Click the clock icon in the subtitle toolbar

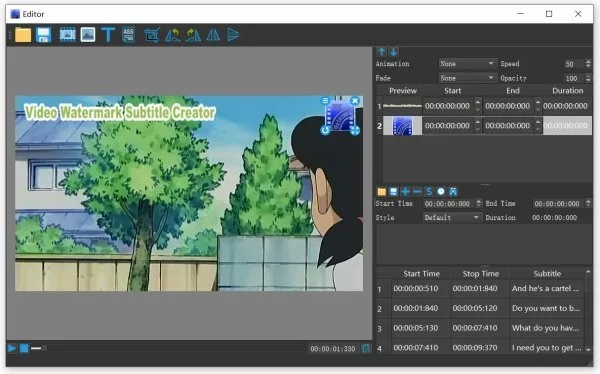click(441, 191)
